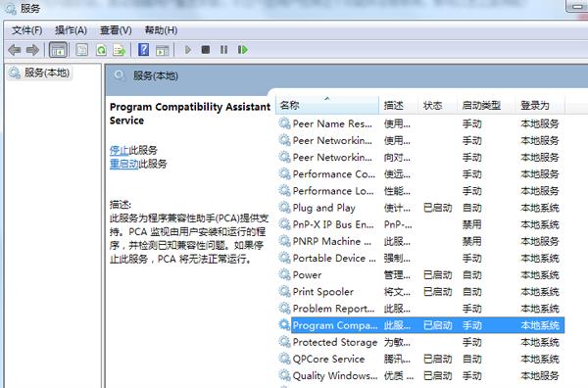Viewport: 588px width, 388px height.
Task: Sort by the 启动类型 column header
Action: coord(486,106)
